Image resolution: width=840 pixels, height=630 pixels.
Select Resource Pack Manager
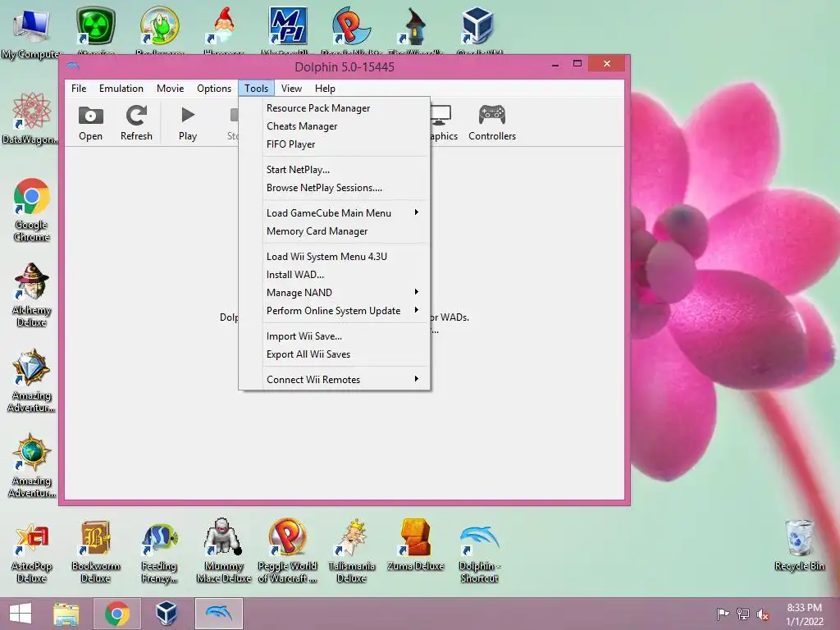(334, 108)
